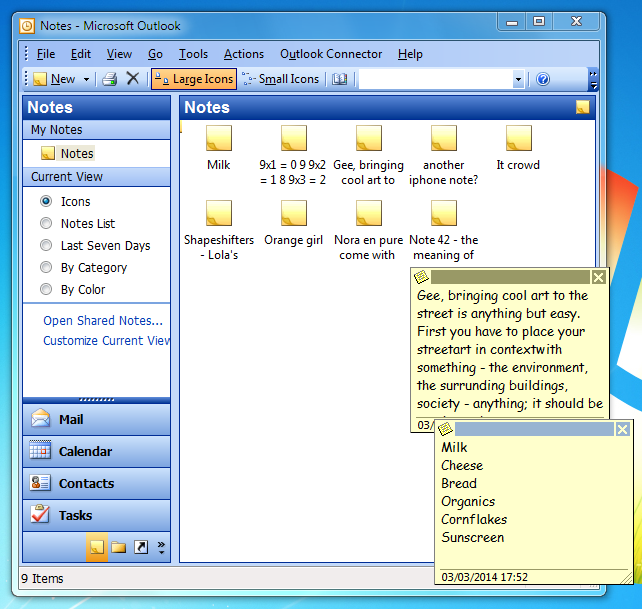Select the Gee, bringing cool art note icon
642x609 pixels.
pos(368,138)
